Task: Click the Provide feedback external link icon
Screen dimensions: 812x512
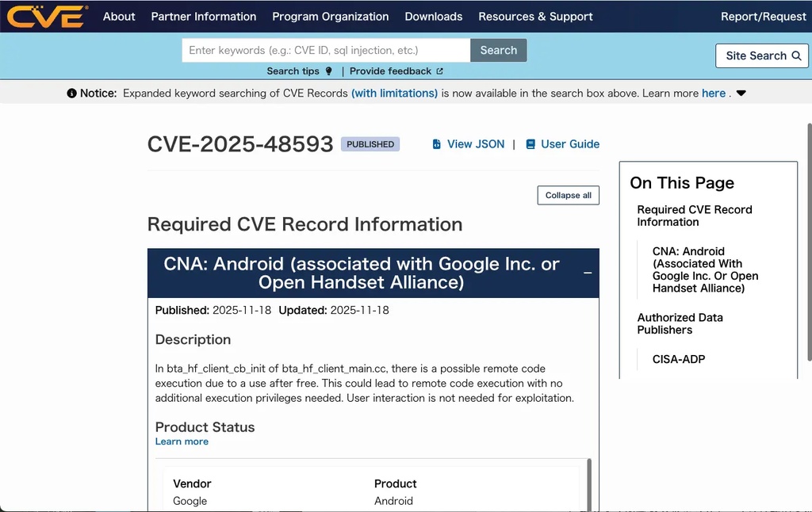Action: 439,71
